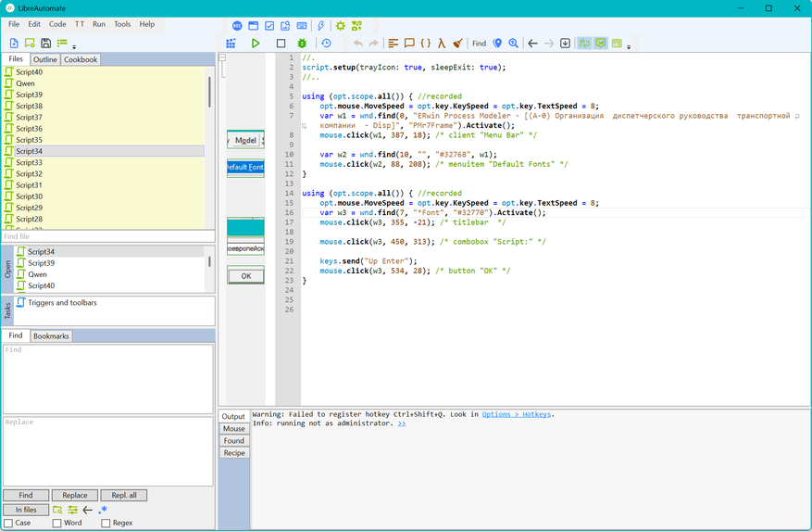Switch to the Cookbook tab
This screenshot has height=531, width=812.
[81, 59]
